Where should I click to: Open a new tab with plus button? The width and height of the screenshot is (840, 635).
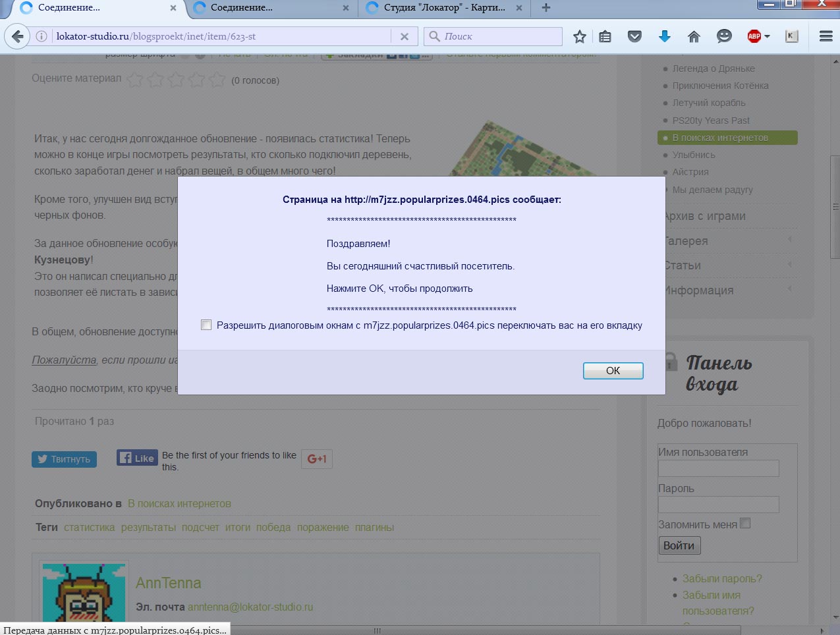(546, 8)
